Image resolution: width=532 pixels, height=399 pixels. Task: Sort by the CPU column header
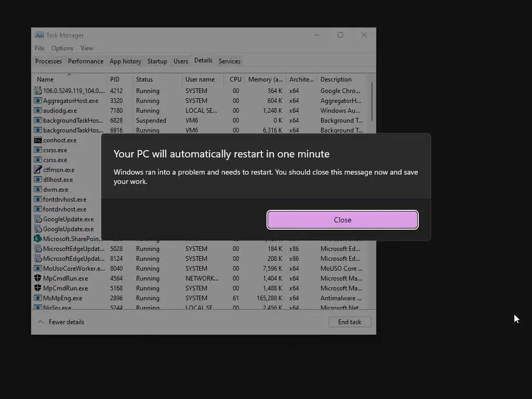(235, 79)
